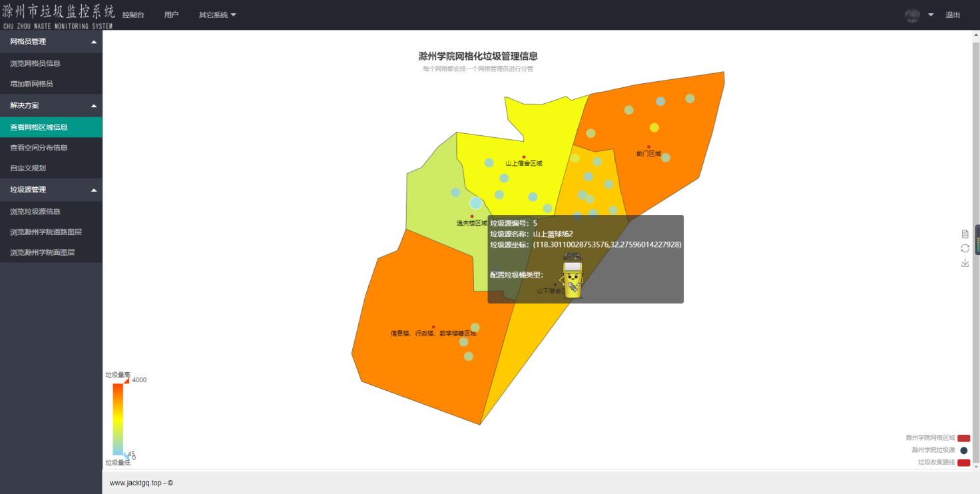Image resolution: width=980 pixels, height=494 pixels.
Task: Open 浏览网格员信息 in sidebar
Action: click(x=51, y=63)
